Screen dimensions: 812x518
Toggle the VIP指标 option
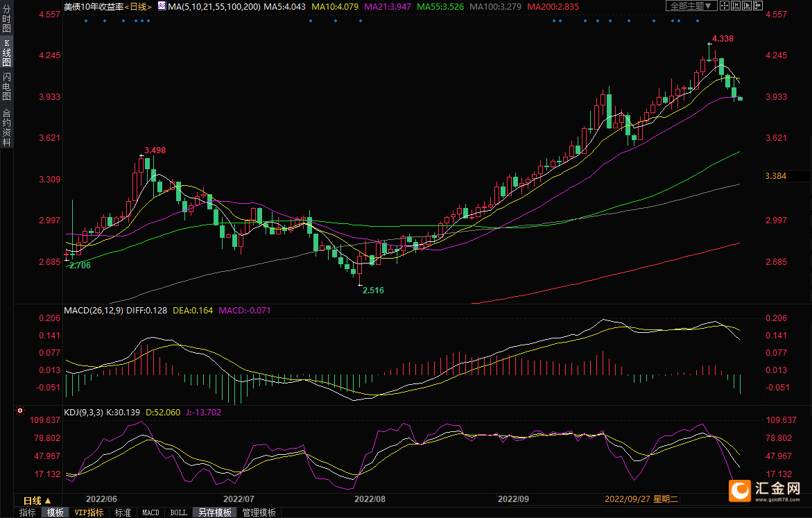click(x=89, y=512)
